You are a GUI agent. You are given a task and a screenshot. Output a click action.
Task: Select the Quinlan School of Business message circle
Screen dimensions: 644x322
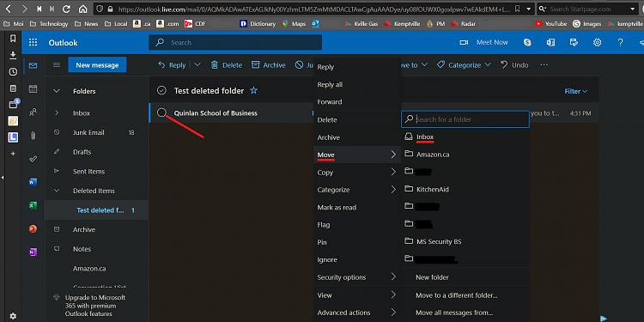(x=161, y=113)
